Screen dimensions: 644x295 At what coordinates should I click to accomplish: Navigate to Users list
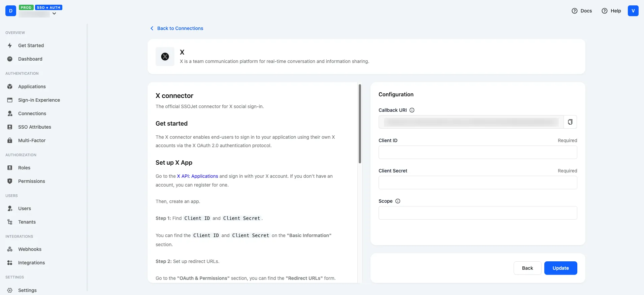tap(25, 208)
